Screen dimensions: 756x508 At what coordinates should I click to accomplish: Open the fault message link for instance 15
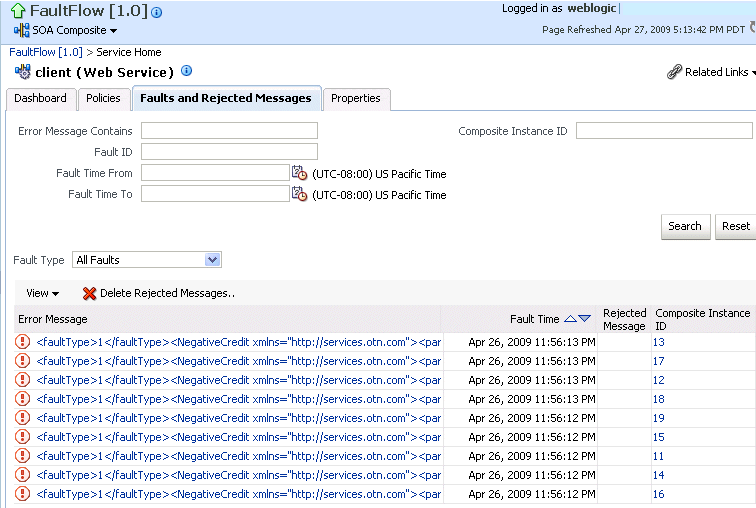click(x=239, y=437)
